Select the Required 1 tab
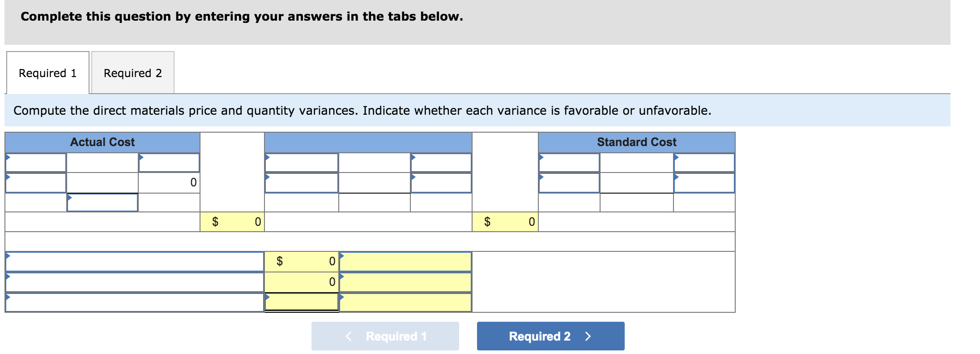The image size is (980, 354). point(47,72)
